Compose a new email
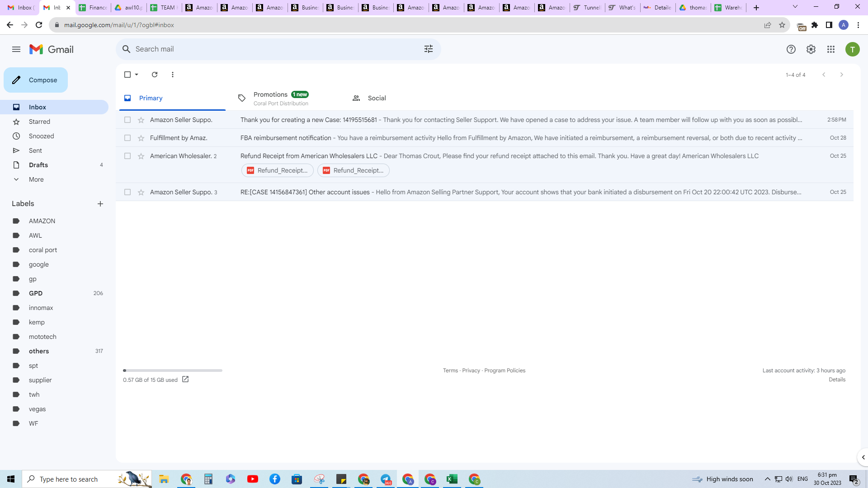The image size is (868, 488). (x=36, y=80)
